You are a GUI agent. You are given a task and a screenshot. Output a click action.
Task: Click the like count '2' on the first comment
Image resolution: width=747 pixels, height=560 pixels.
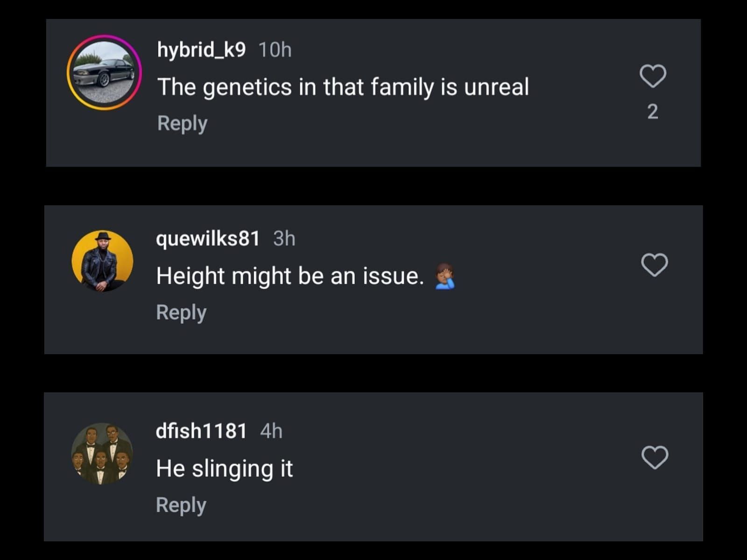click(652, 111)
